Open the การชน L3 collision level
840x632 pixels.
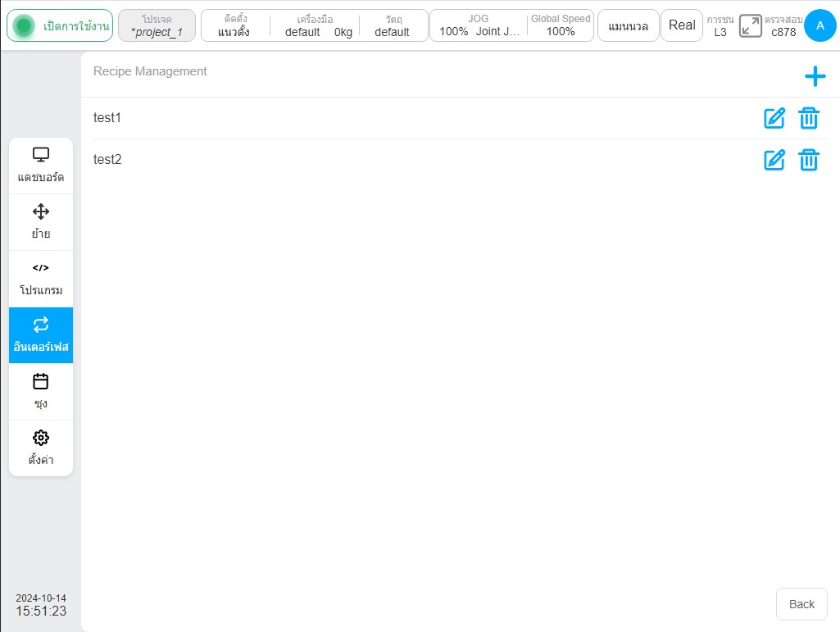720,25
